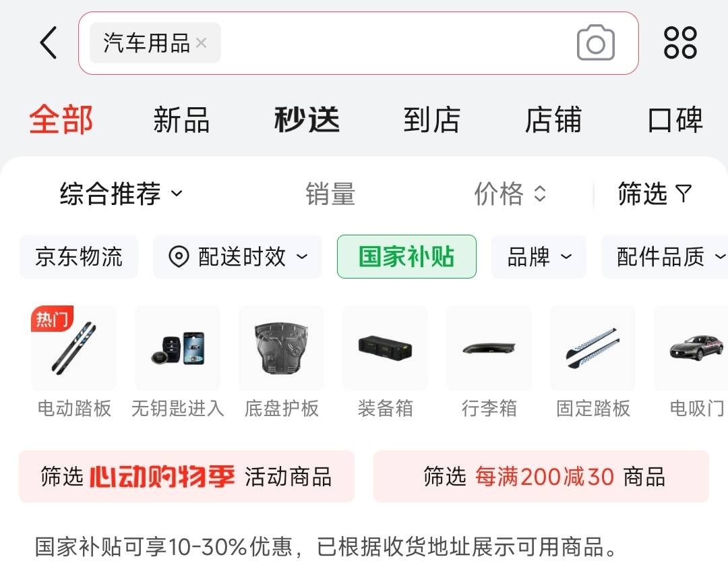Open the 筛选 filter funnel
Viewport: 728px width, 582px height.
[x=655, y=194]
